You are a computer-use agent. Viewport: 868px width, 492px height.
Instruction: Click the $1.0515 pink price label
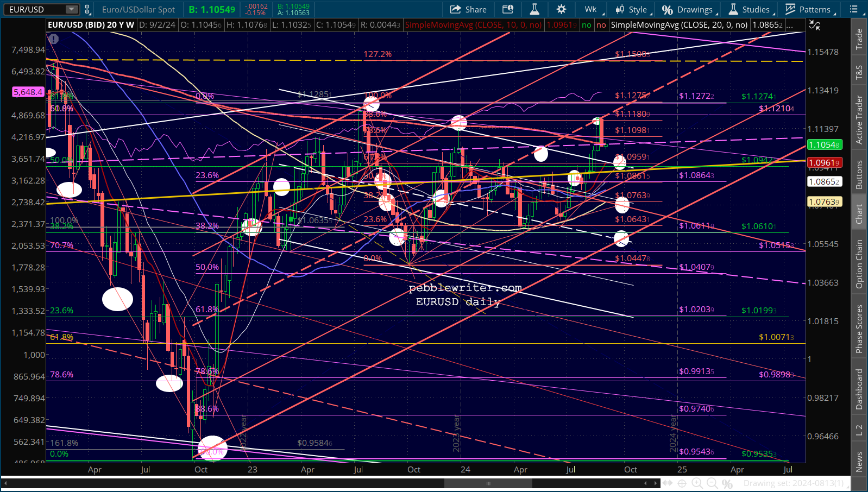[776, 245]
